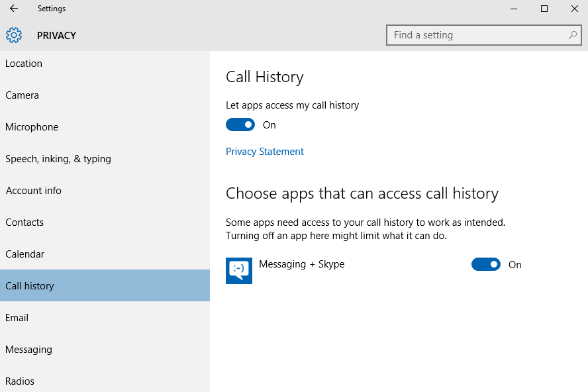Open Speech, inking, & typing settings
The image size is (588, 392).
105,159
